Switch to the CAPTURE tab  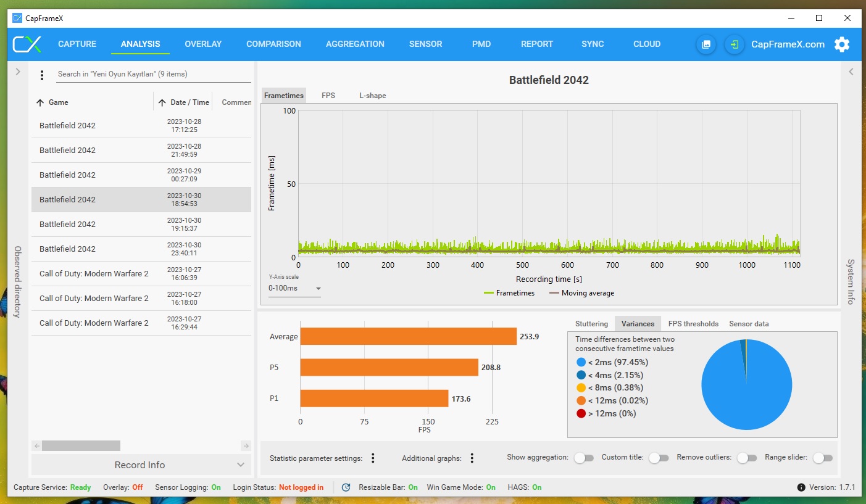(77, 44)
